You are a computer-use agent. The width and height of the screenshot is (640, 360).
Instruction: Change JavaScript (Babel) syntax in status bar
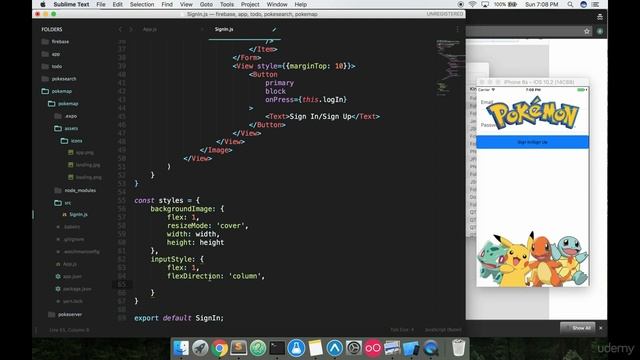[443, 330]
